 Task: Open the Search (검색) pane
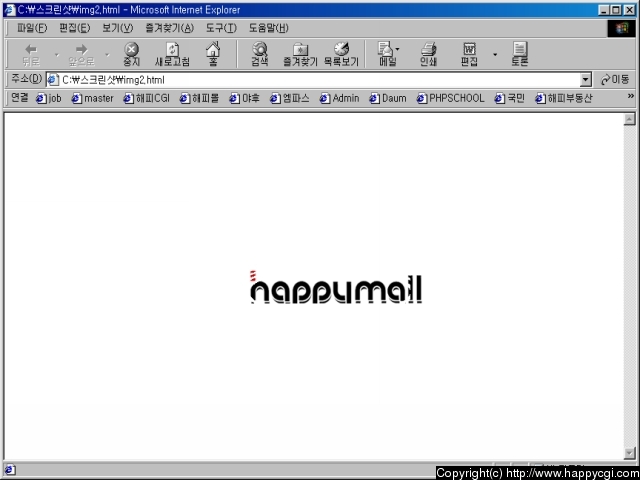click(x=260, y=54)
